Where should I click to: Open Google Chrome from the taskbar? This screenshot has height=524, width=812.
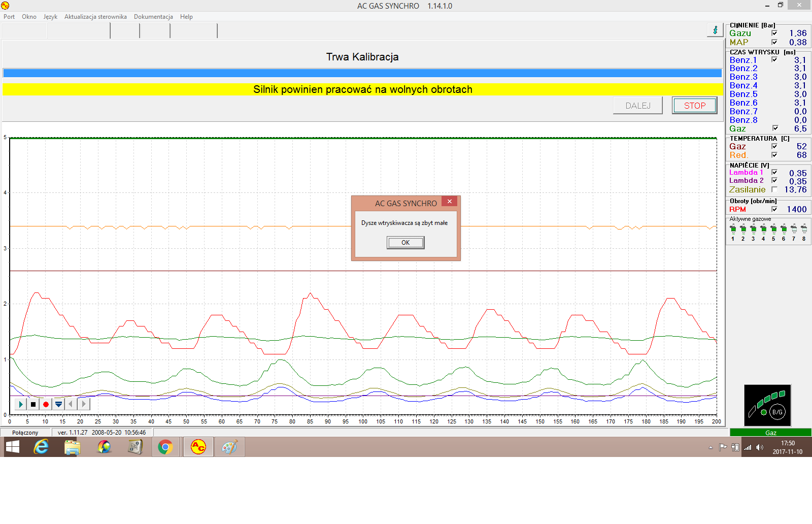click(x=165, y=447)
